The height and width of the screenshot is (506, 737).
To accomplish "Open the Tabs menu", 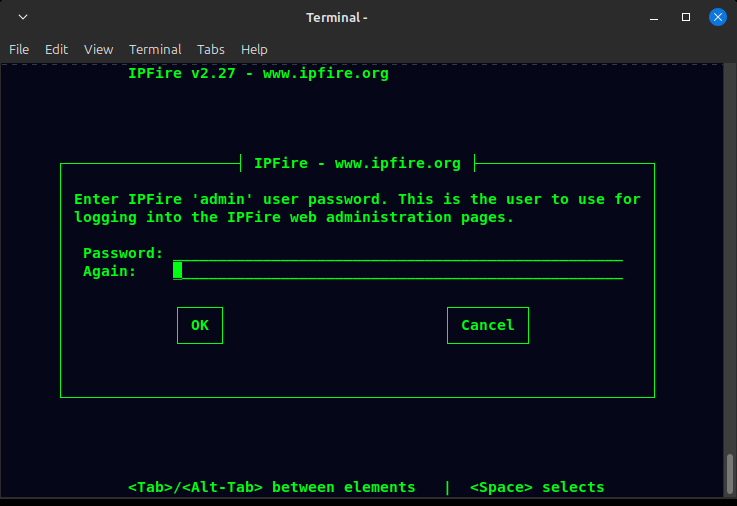I will pos(211,49).
